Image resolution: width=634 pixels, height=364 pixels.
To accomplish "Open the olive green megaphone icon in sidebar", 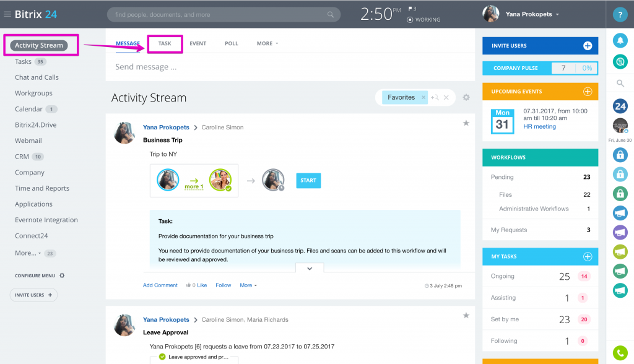I will point(620,251).
